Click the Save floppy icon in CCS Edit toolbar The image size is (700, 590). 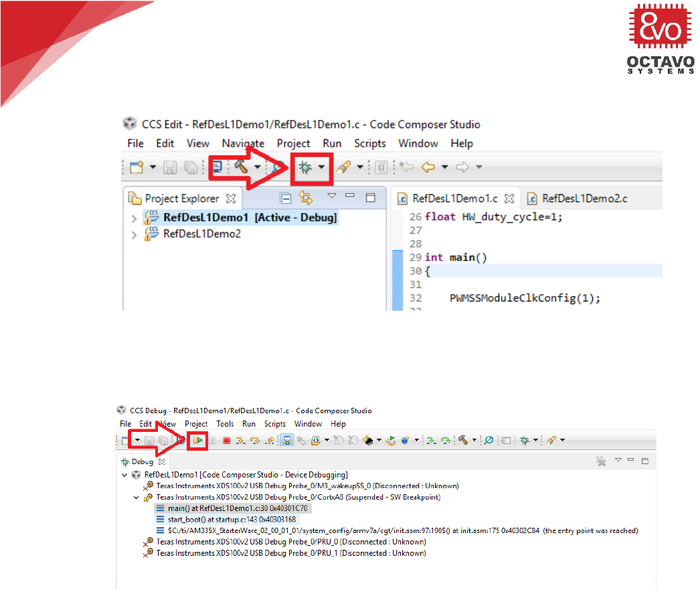[169, 167]
